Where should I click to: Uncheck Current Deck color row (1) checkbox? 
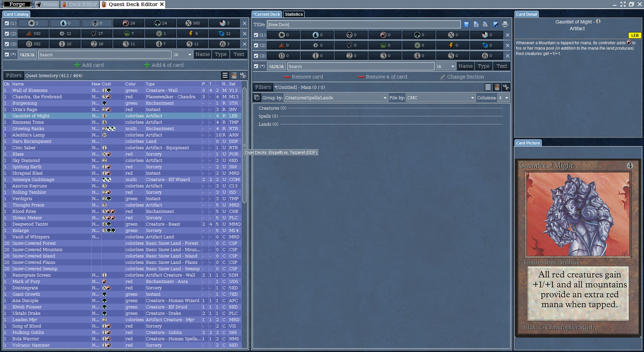click(x=256, y=35)
